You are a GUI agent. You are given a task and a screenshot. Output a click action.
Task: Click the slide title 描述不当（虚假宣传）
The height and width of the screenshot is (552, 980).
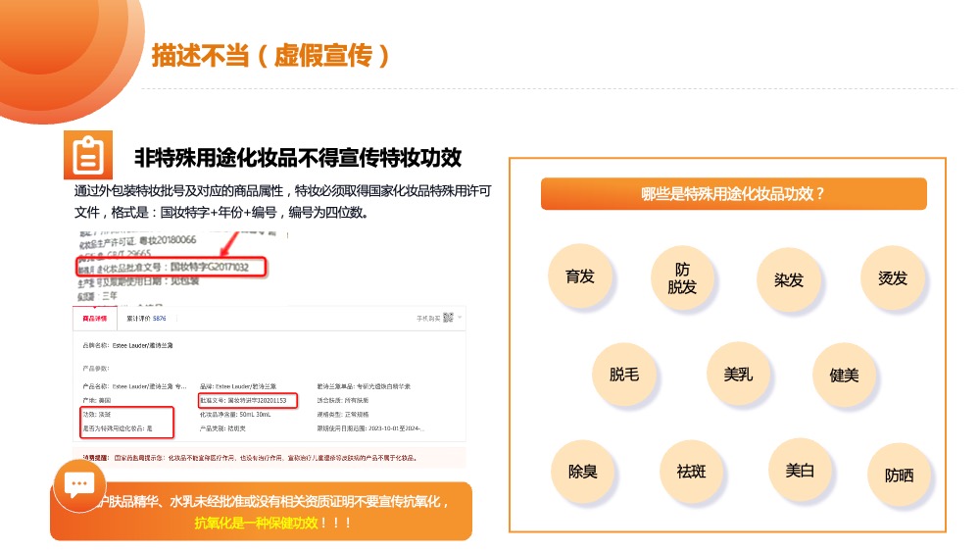[x=270, y=55]
